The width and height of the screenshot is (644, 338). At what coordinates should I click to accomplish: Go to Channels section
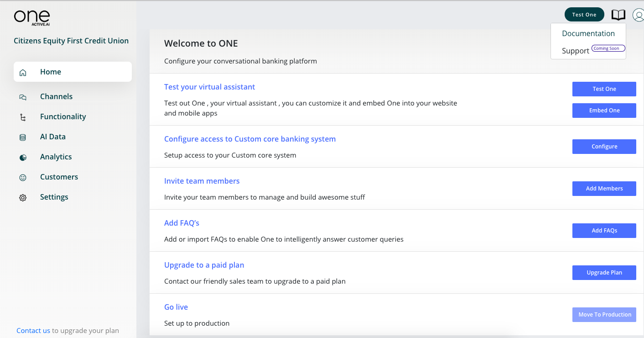56,96
